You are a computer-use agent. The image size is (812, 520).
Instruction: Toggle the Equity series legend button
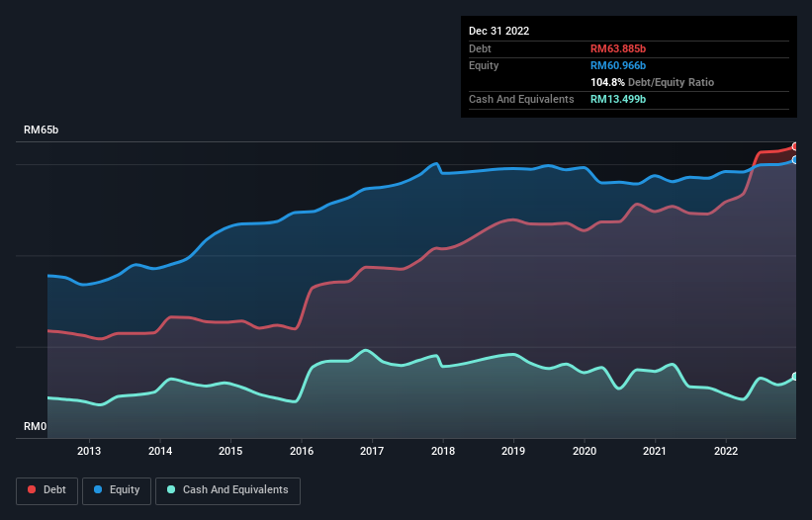tap(117, 490)
